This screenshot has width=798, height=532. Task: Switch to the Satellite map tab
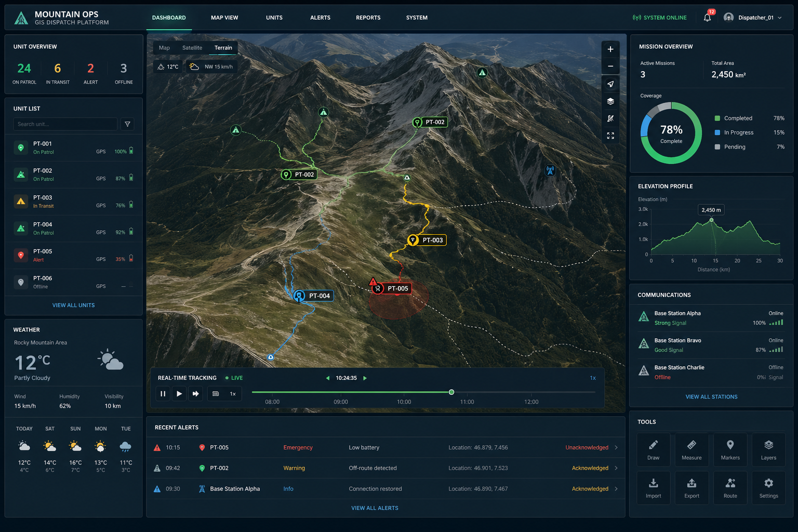(192, 47)
